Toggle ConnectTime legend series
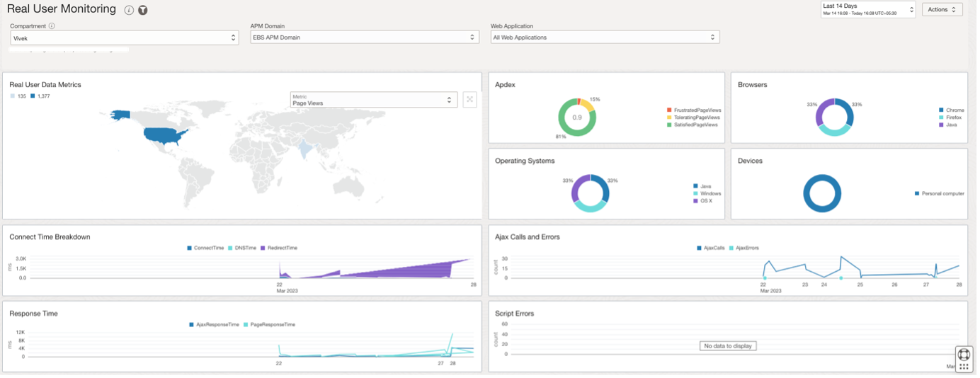This screenshot has width=980, height=378. 205,248
